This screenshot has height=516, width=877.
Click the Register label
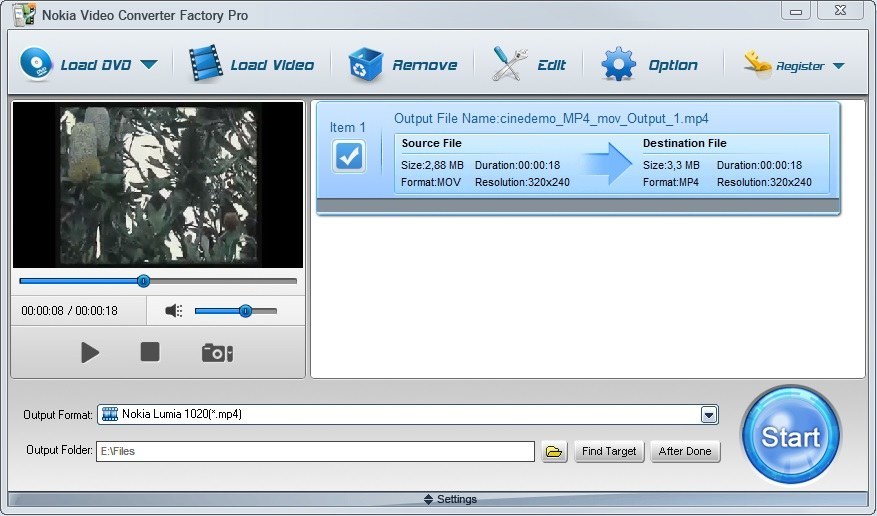800,66
